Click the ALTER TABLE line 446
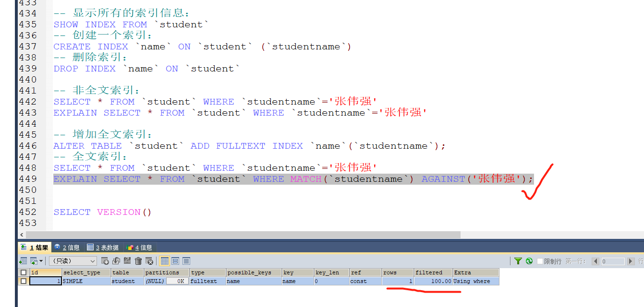The height and width of the screenshot is (307, 644). tap(250, 146)
